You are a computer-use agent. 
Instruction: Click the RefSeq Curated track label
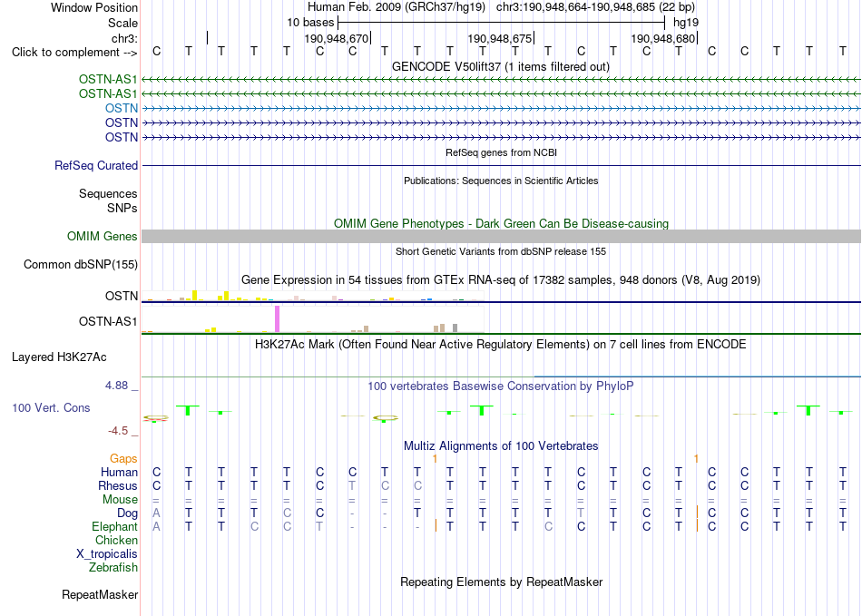pyautogui.click(x=96, y=165)
